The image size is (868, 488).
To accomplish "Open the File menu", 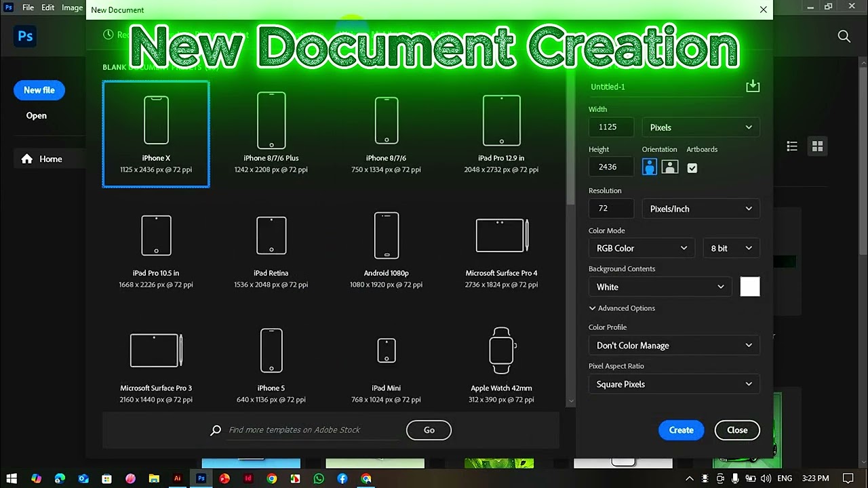I will coord(28,7).
